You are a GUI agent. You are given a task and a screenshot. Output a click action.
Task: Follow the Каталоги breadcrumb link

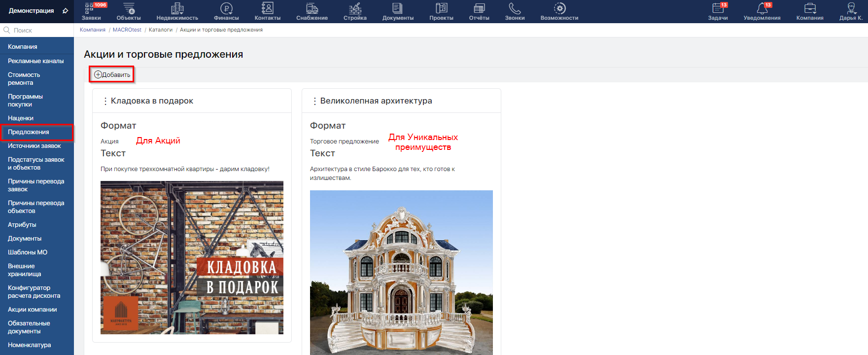pos(160,30)
